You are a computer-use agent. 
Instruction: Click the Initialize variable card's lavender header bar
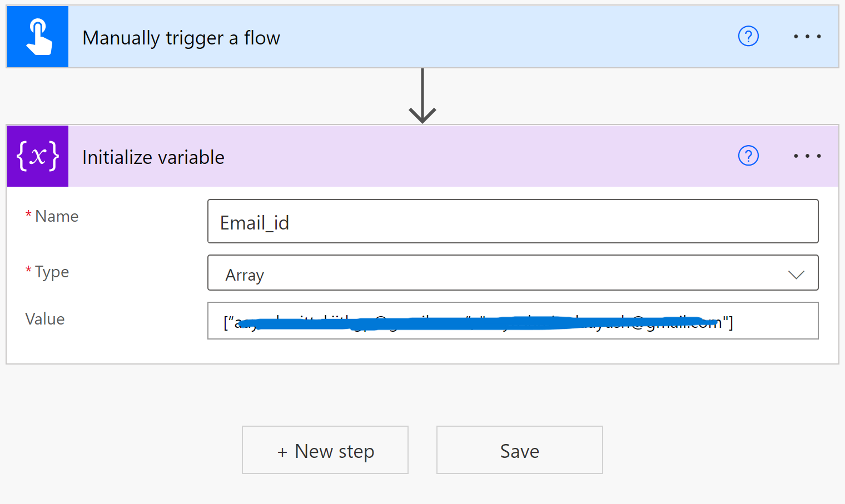[x=473, y=156]
